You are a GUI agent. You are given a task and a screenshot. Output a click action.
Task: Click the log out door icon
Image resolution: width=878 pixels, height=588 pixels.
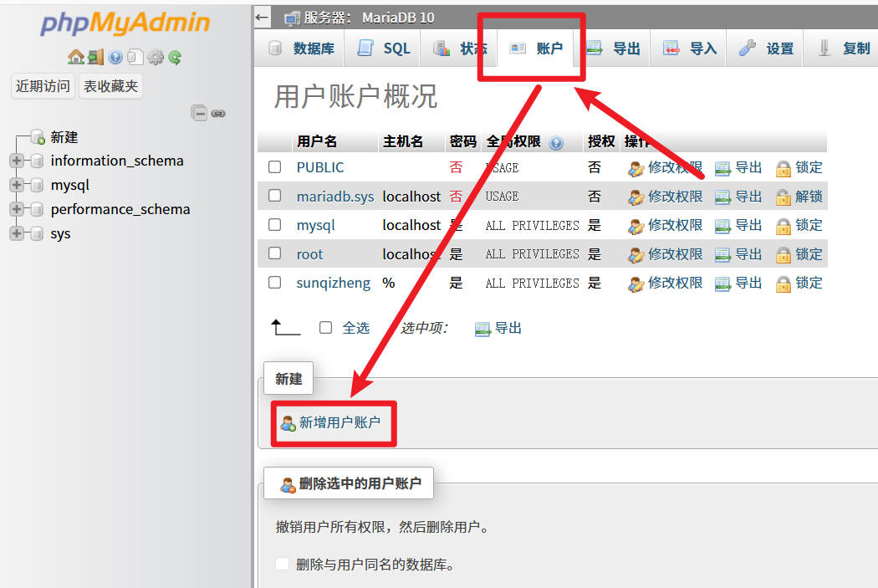(95, 58)
